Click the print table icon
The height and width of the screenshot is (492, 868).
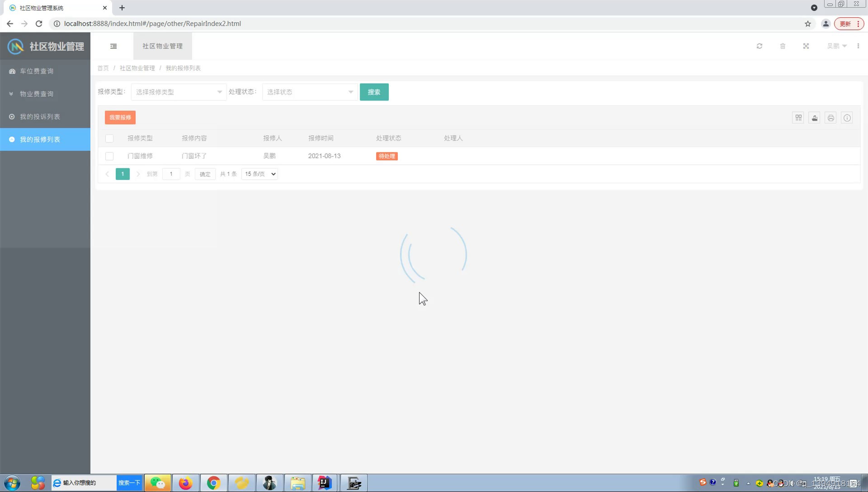[831, 118]
